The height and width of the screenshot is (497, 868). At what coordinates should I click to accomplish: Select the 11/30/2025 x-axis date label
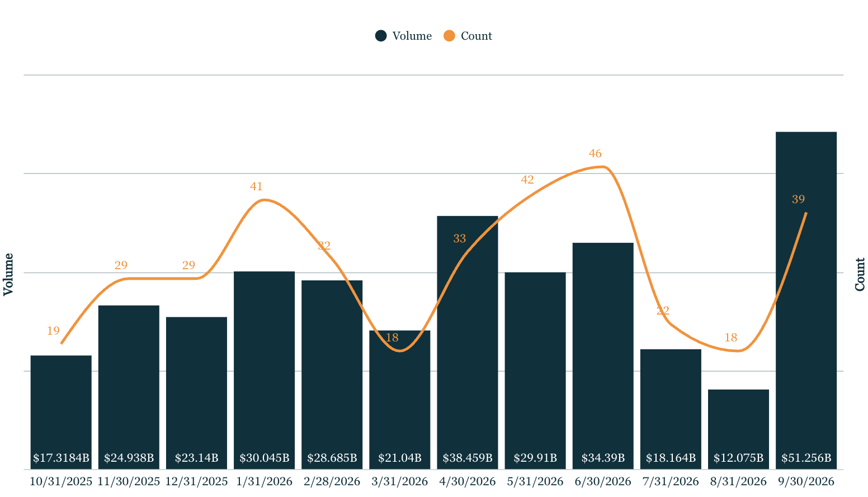(129, 481)
